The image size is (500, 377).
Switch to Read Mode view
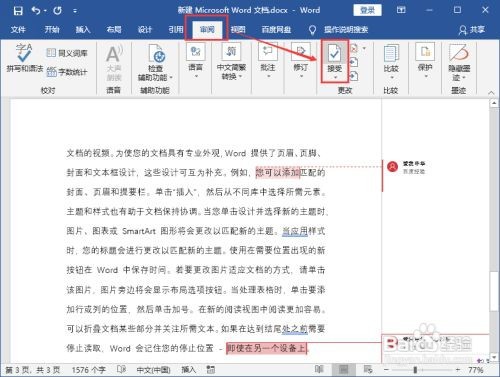pos(319,369)
